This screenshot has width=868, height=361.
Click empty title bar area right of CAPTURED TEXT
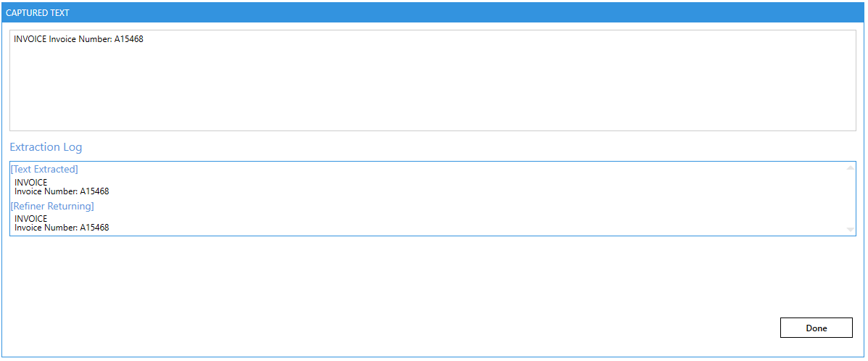(464, 13)
